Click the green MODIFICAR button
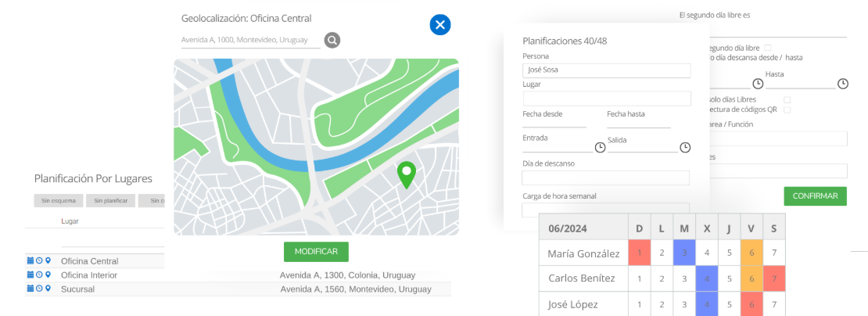 316,251
